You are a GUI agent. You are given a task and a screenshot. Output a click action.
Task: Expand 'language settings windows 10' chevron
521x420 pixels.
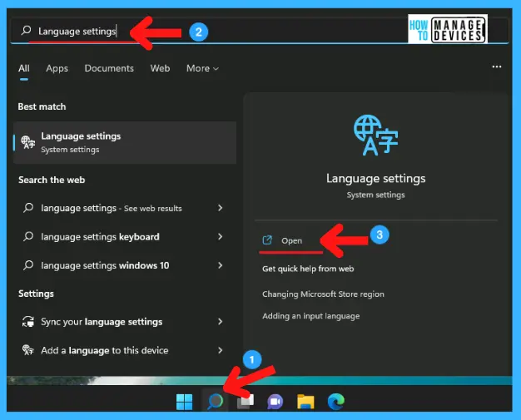(220, 265)
